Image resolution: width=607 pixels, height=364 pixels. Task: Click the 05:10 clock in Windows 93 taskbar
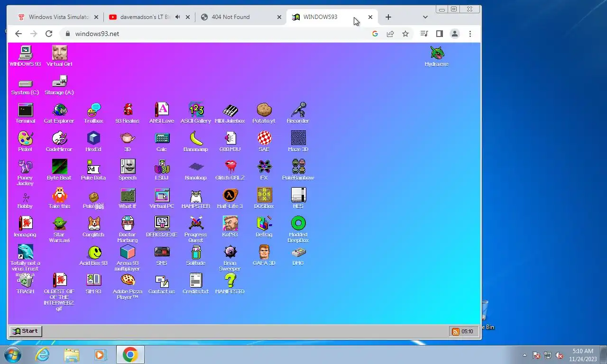tap(468, 331)
